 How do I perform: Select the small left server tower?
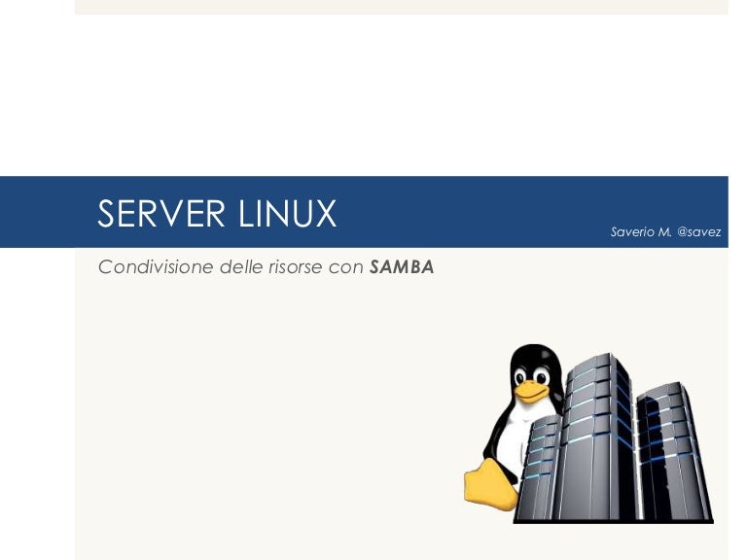tap(541, 467)
